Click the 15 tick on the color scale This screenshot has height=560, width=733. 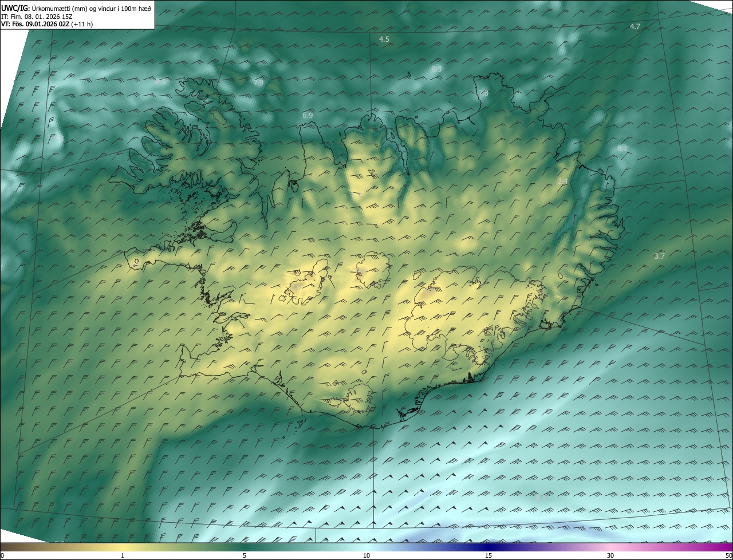point(488,555)
